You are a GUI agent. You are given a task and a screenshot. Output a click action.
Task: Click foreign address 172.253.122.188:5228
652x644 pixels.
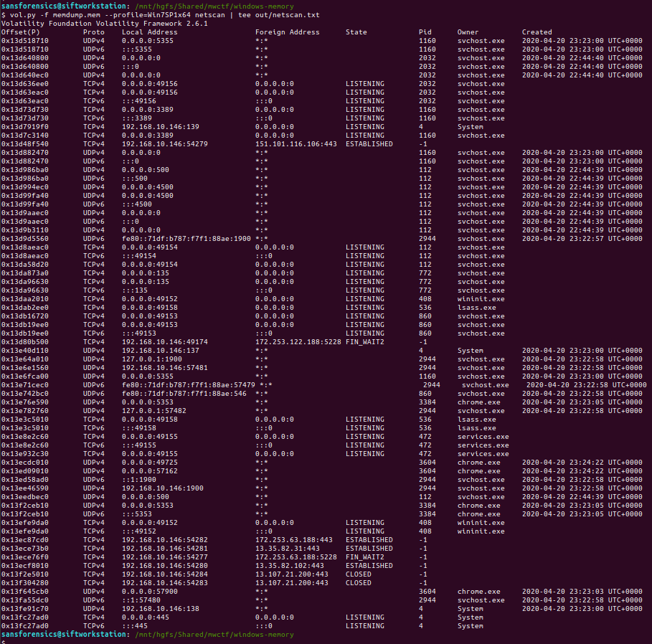(x=298, y=342)
